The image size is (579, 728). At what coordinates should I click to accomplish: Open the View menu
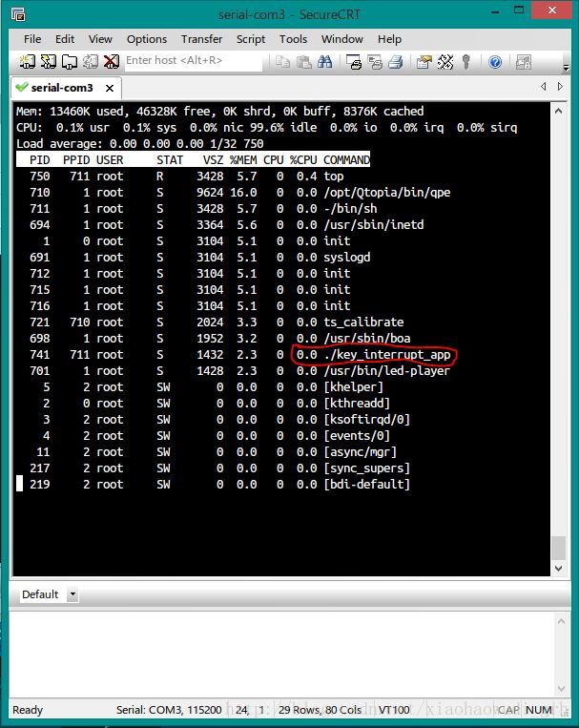pos(100,39)
